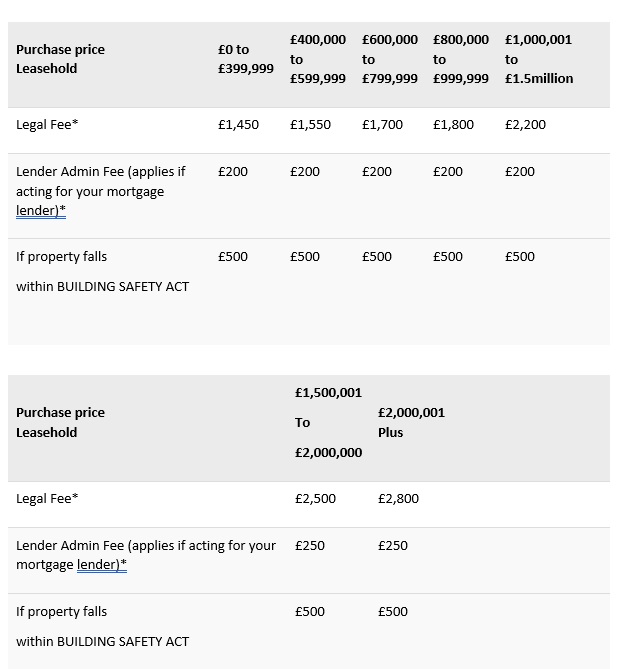Click 'Legal Fee*' label in first table

click(x=47, y=125)
